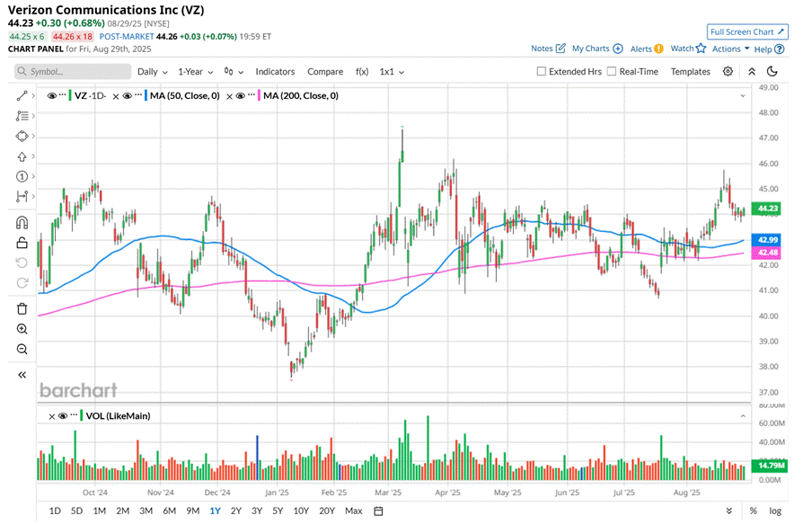Add to My Charts plus icon

click(618, 49)
